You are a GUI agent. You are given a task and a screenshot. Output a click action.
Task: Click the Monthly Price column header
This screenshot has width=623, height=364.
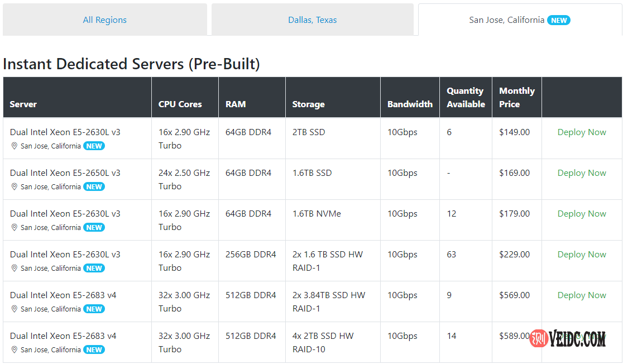tap(516, 97)
